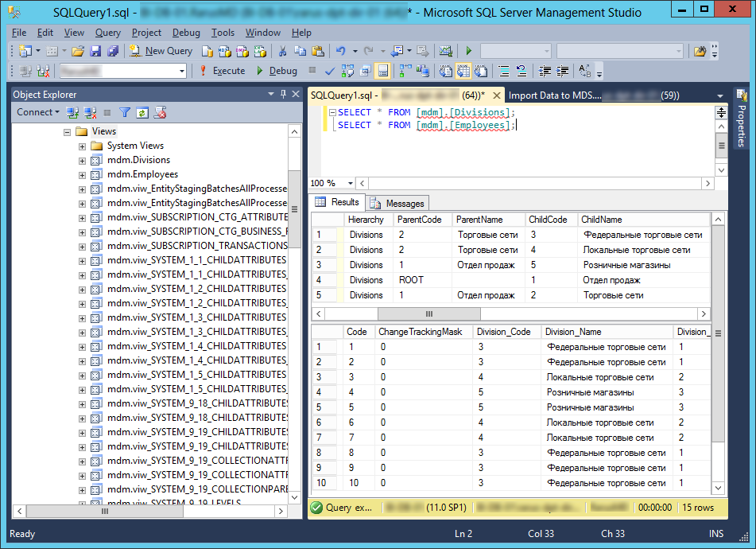
Task: Copy selection using the toolbar copy icon
Action: [x=300, y=51]
